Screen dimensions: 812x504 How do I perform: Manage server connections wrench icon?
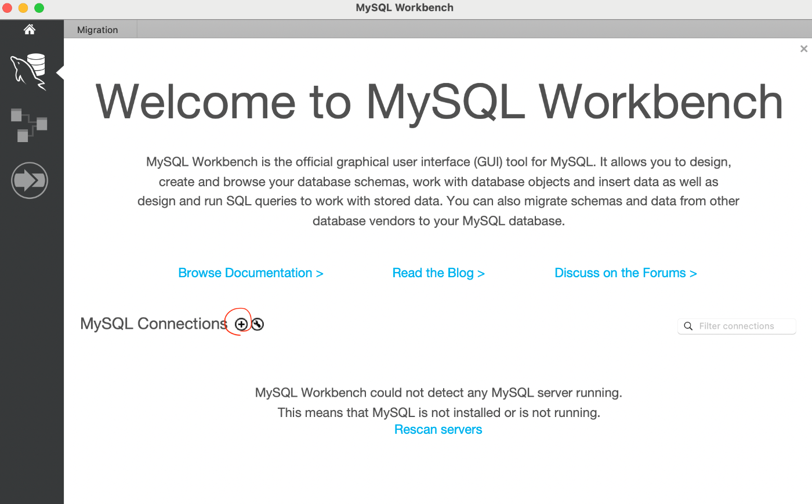click(x=258, y=324)
